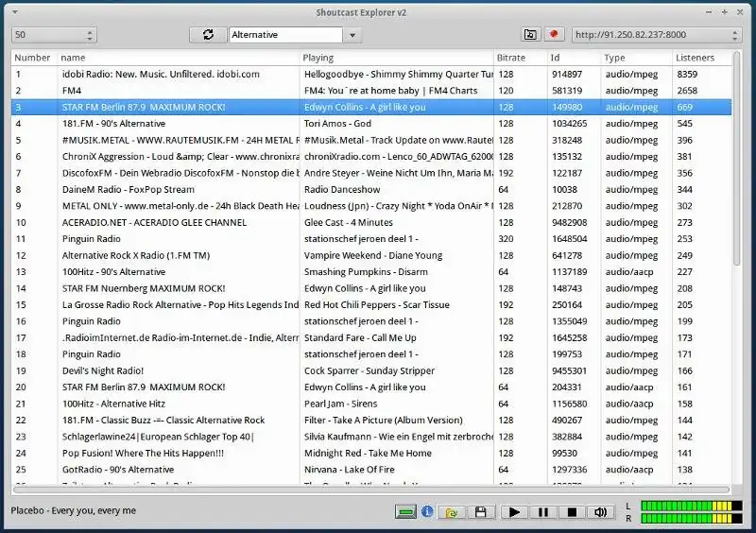Toggle the green display mode button
756x533 pixels.
click(x=405, y=512)
